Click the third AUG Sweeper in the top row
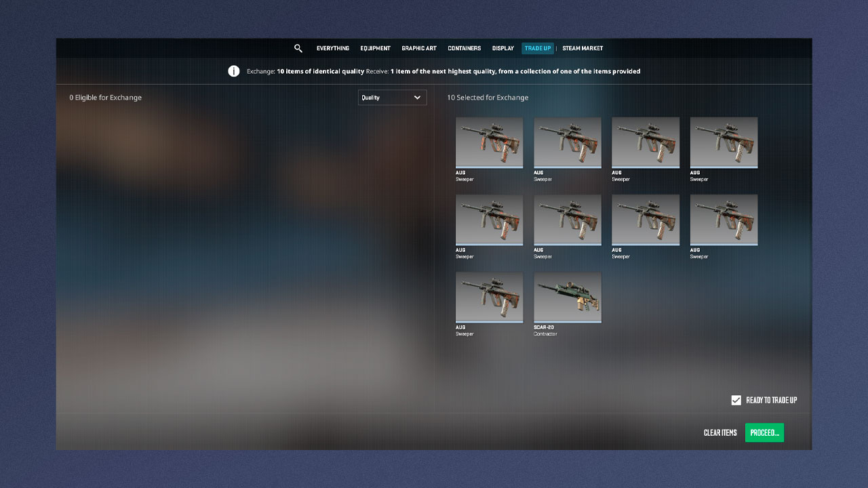Viewport: 868px width, 488px height. (646, 142)
